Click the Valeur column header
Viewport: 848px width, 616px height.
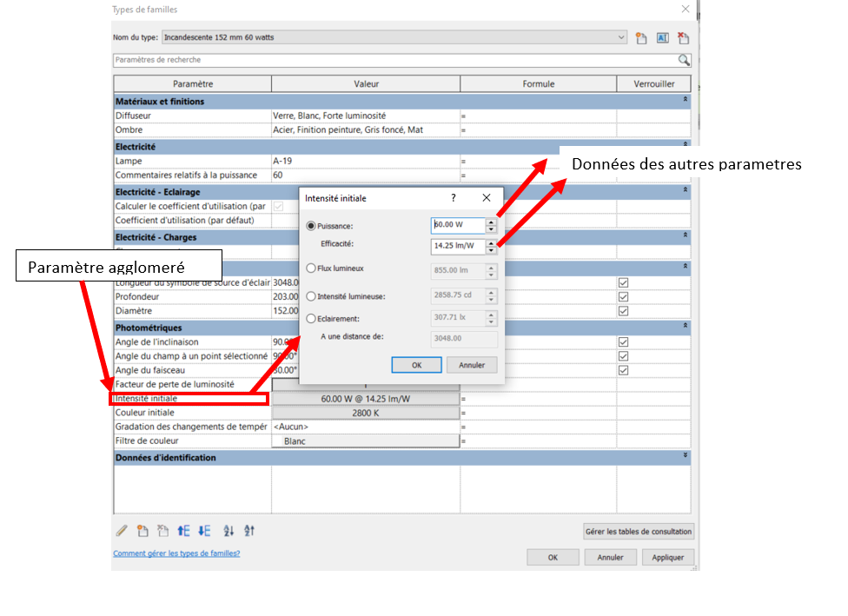click(x=366, y=84)
